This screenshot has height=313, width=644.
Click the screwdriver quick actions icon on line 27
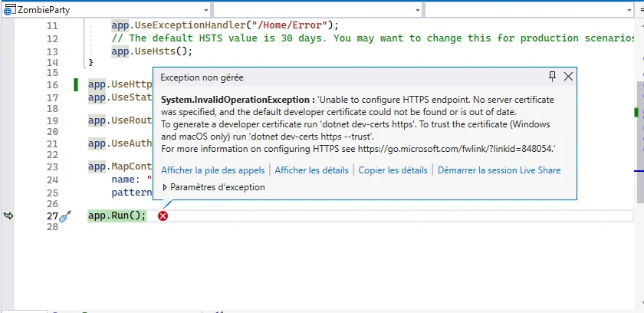click(65, 216)
